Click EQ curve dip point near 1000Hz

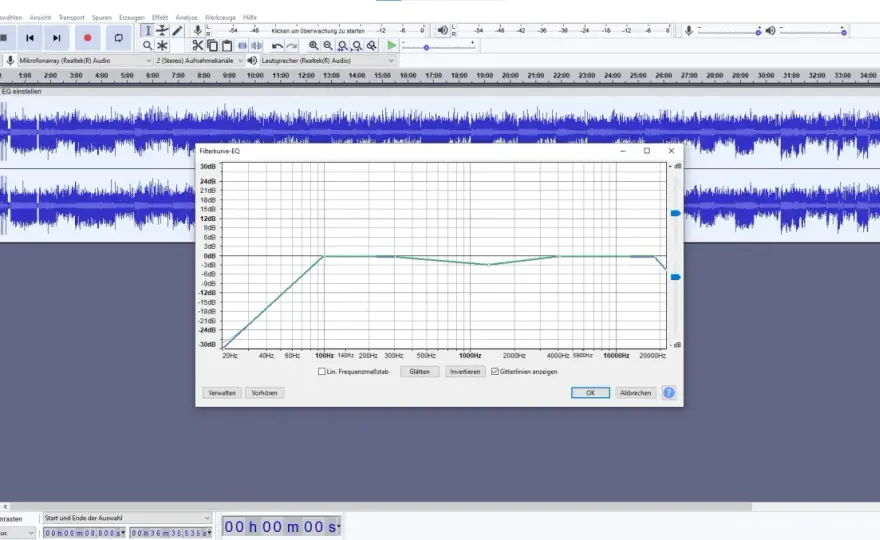click(488, 264)
